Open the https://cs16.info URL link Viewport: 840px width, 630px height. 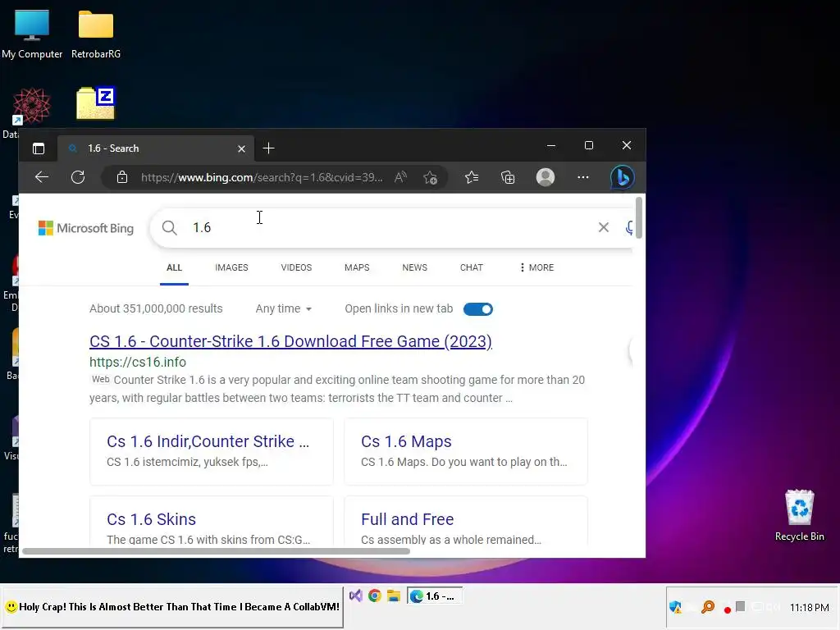pyautogui.click(x=138, y=362)
